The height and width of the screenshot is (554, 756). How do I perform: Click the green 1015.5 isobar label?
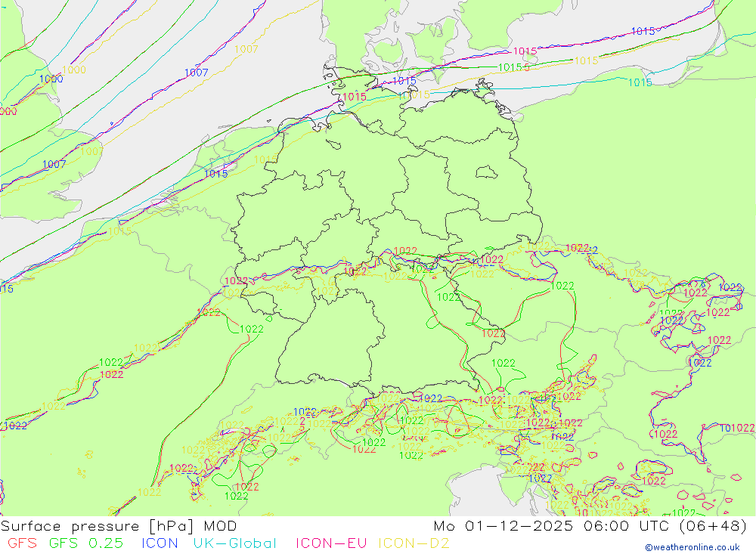(513, 67)
